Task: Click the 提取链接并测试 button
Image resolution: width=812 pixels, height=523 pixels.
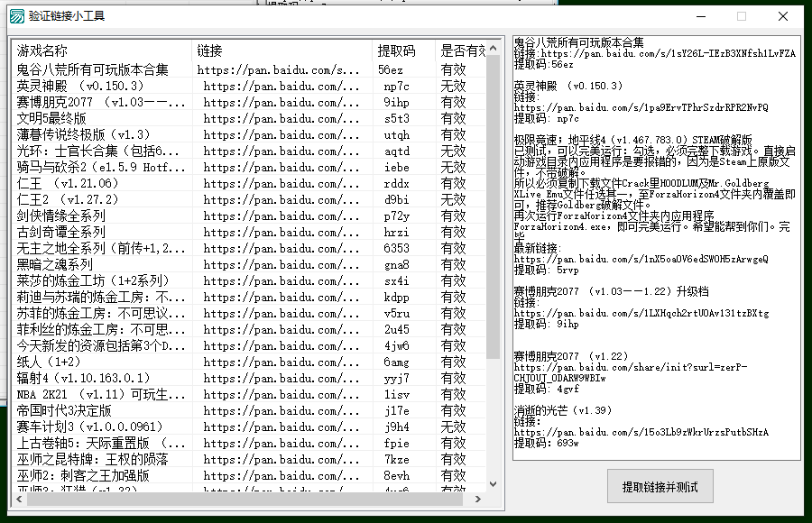Action: coord(660,485)
